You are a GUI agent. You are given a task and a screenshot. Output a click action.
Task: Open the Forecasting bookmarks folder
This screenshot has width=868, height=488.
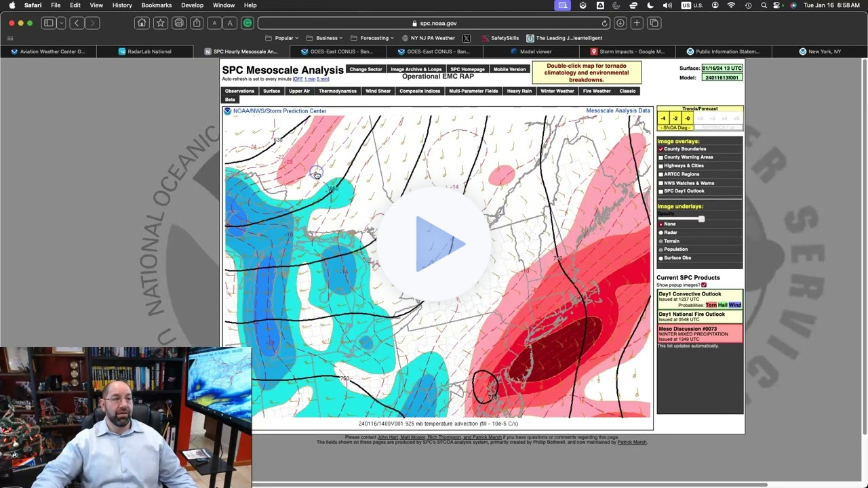374,38
